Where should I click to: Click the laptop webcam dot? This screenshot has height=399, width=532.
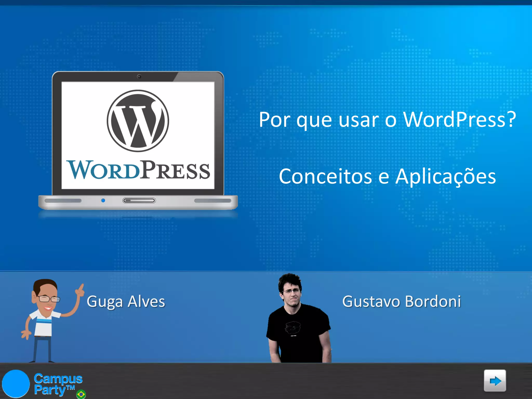pos(139,76)
